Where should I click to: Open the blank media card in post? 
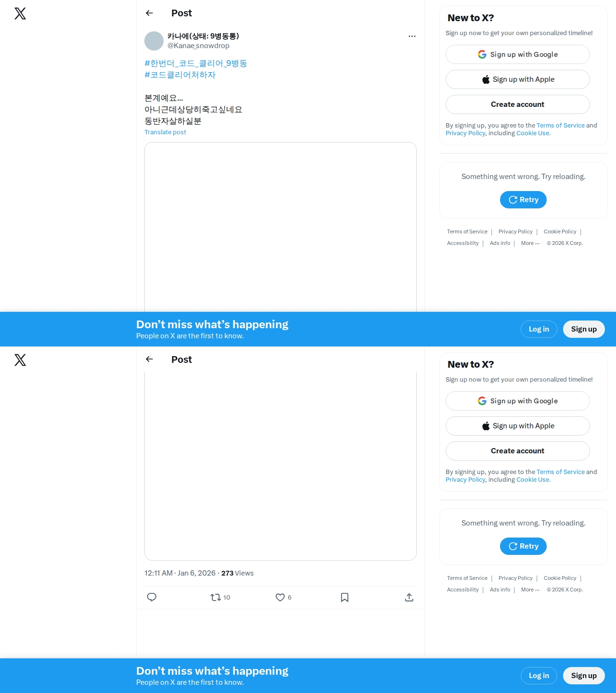coord(281,227)
